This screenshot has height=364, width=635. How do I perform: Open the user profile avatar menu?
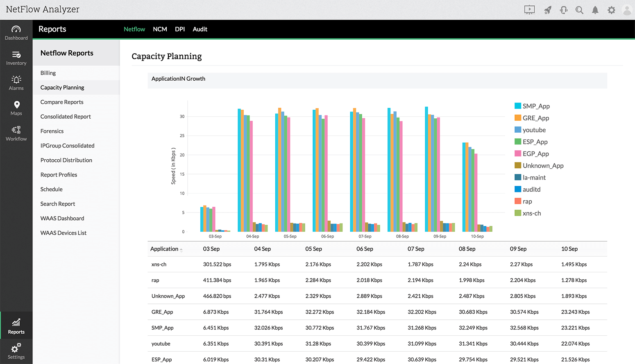[627, 9]
